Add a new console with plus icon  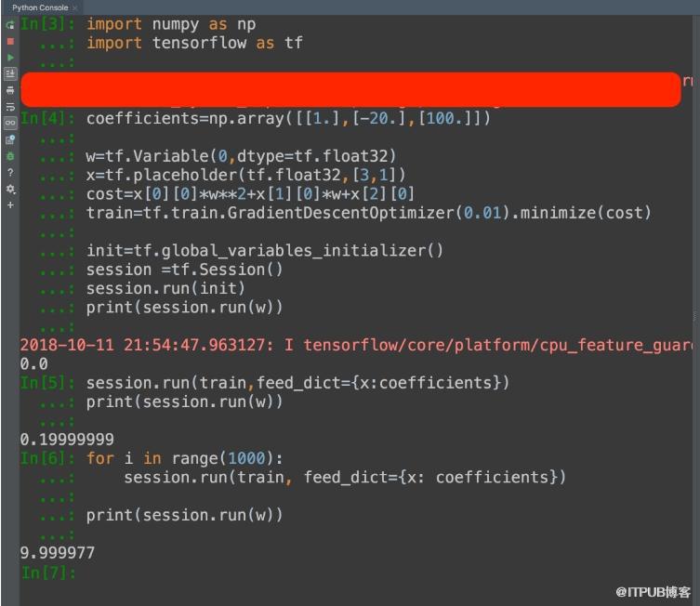(x=10, y=205)
